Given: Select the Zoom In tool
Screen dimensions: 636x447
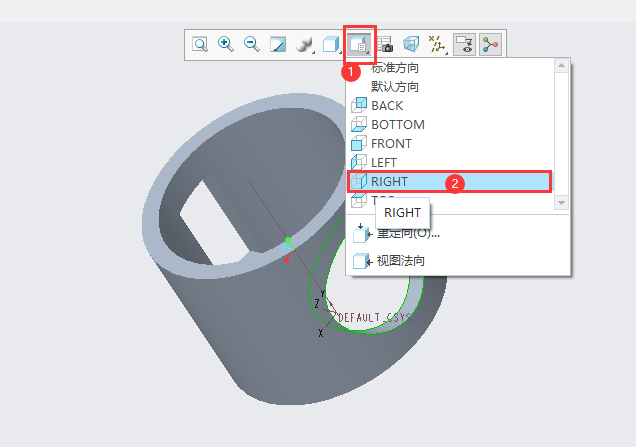Looking at the screenshot, I should click(x=226, y=44).
